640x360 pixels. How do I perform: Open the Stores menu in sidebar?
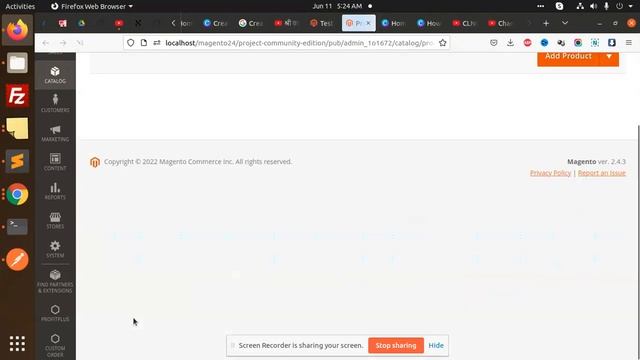55,220
